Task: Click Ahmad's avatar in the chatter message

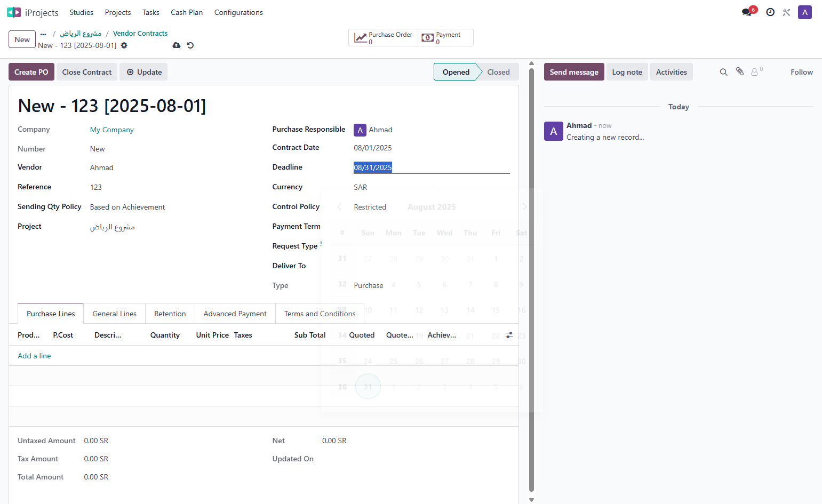Action: 554,131
